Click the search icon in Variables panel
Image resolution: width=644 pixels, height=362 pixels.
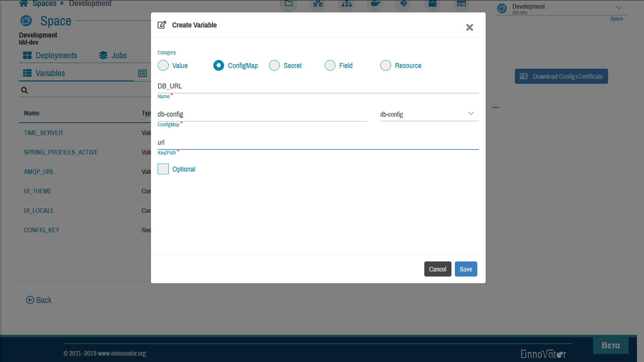(x=24, y=90)
